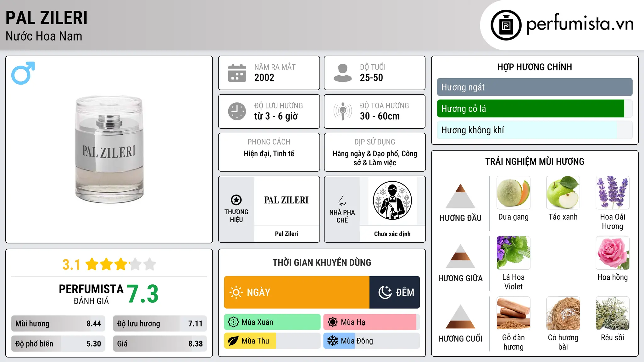This screenshot has height=362, width=644.
Task: Click the perfumer illustration above Chưa xác định
Action: [392, 200]
